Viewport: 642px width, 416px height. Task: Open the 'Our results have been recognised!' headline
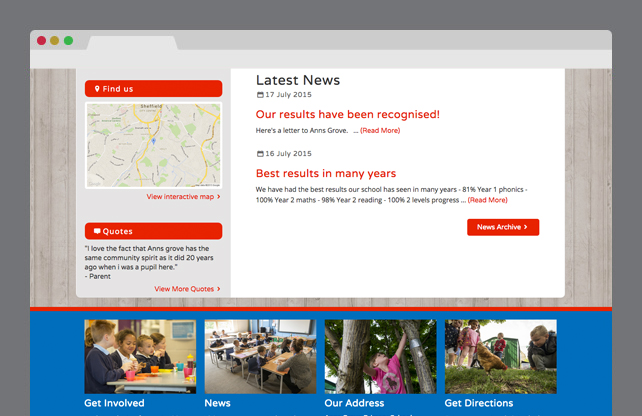347,115
